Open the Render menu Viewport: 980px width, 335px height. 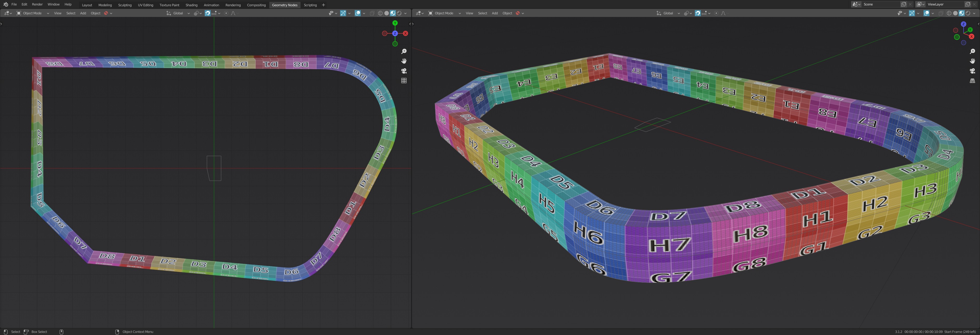tap(37, 5)
